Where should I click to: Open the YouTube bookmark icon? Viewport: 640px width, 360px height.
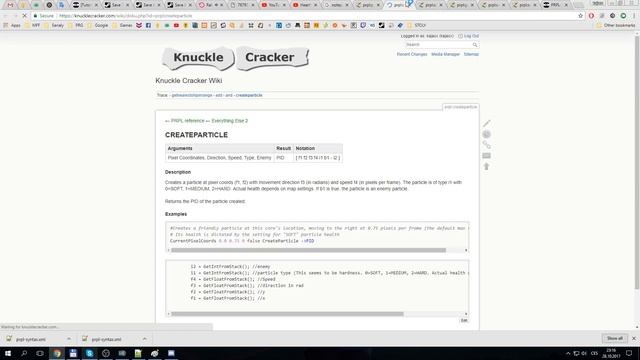[x=176, y=25]
